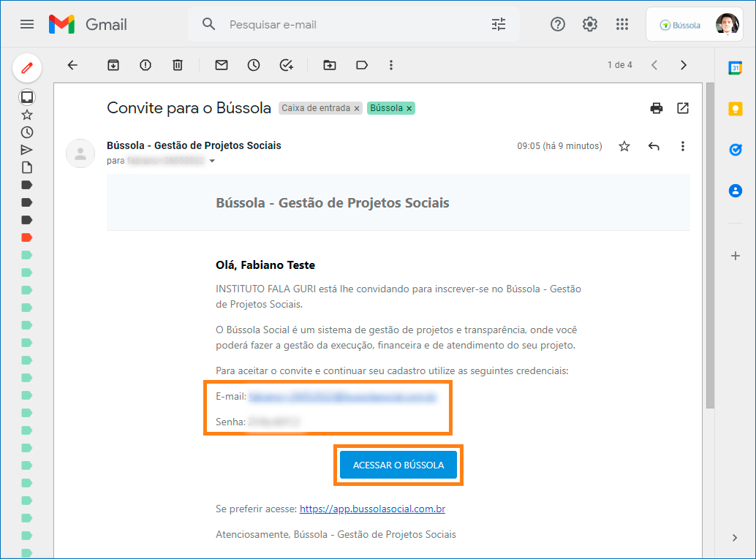Get add-ons with the plus icon
The image size is (756, 559).
(736, 256)
